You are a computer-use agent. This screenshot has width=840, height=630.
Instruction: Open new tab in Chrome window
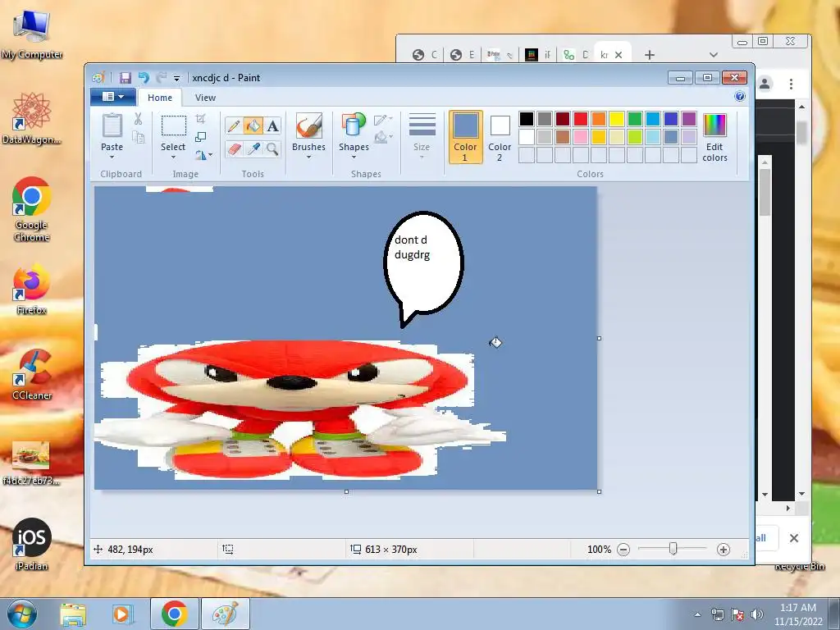(650, 55)
